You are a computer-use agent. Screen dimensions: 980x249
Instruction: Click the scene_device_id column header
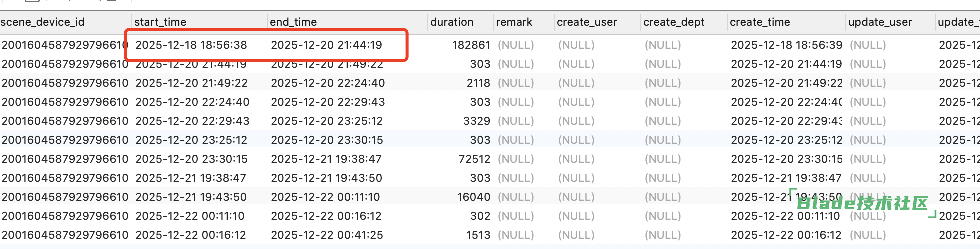click(43, 22)
